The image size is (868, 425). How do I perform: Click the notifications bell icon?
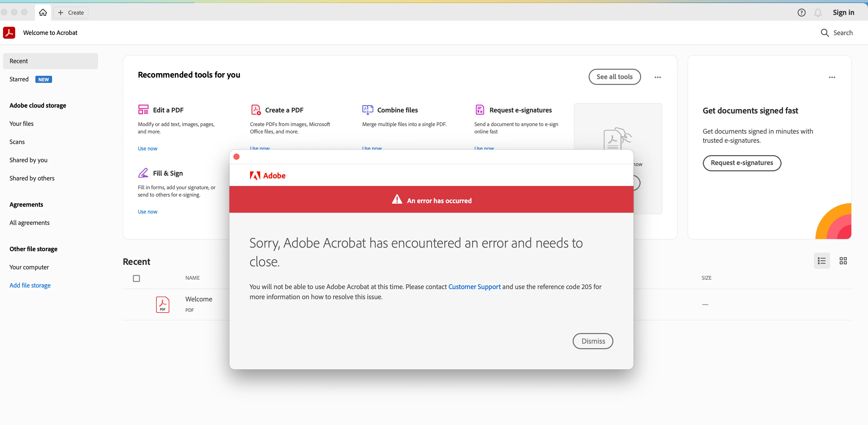coord(818,12)
